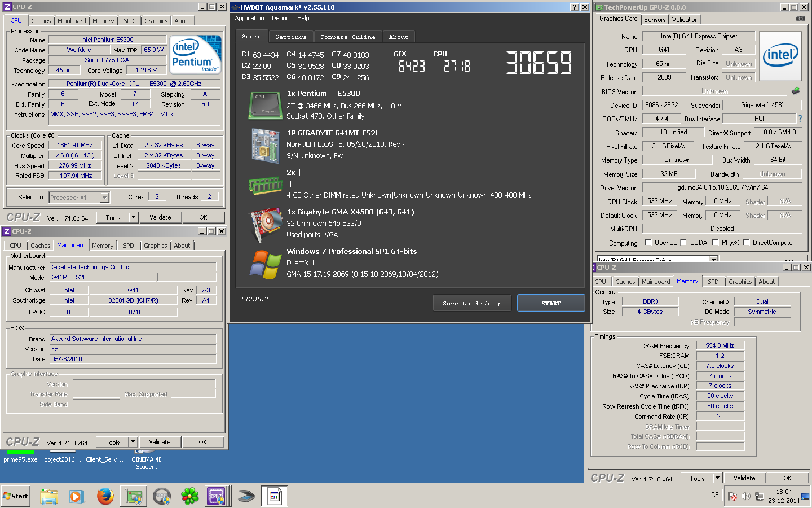Open the Help menu in Aquamark

pos(303,18)
